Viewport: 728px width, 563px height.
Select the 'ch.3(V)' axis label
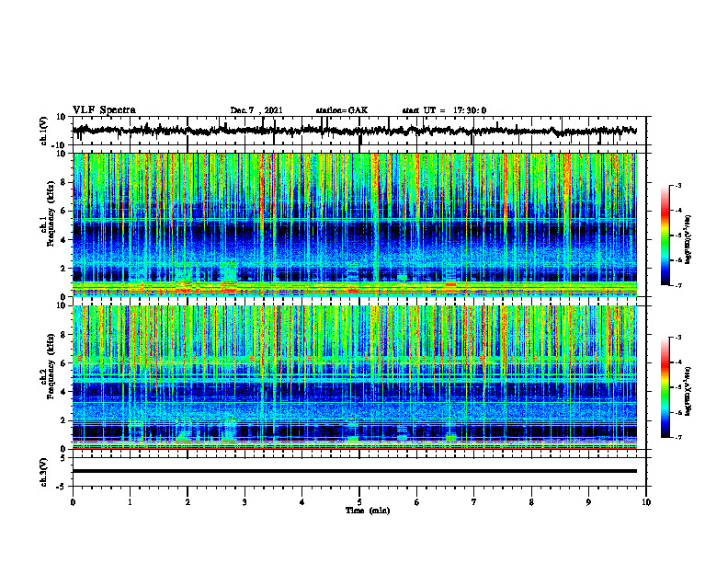coord(44,473)
